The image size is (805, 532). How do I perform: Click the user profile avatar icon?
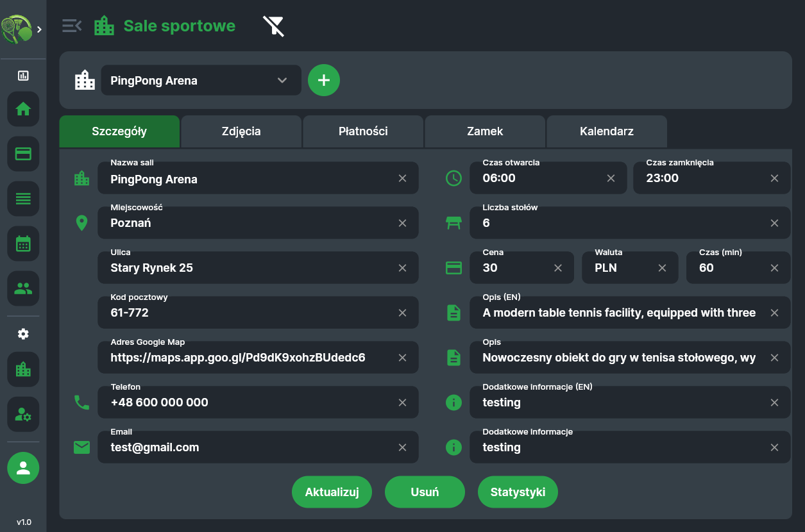click(23, 468)
